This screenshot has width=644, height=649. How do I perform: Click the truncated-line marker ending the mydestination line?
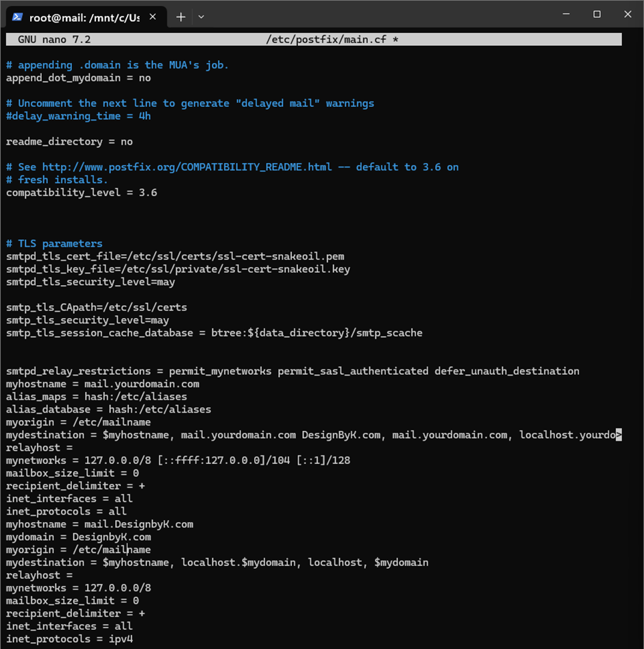618,435
